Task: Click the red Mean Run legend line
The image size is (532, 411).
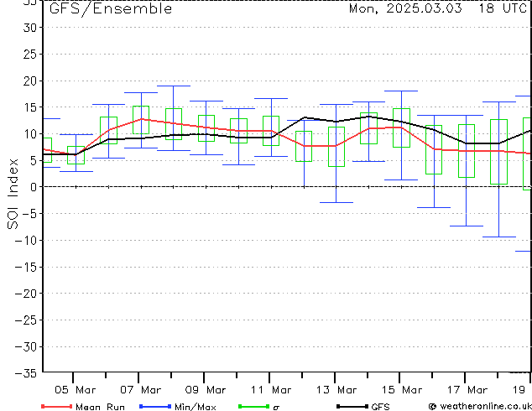Action: (x=57, y=406)
